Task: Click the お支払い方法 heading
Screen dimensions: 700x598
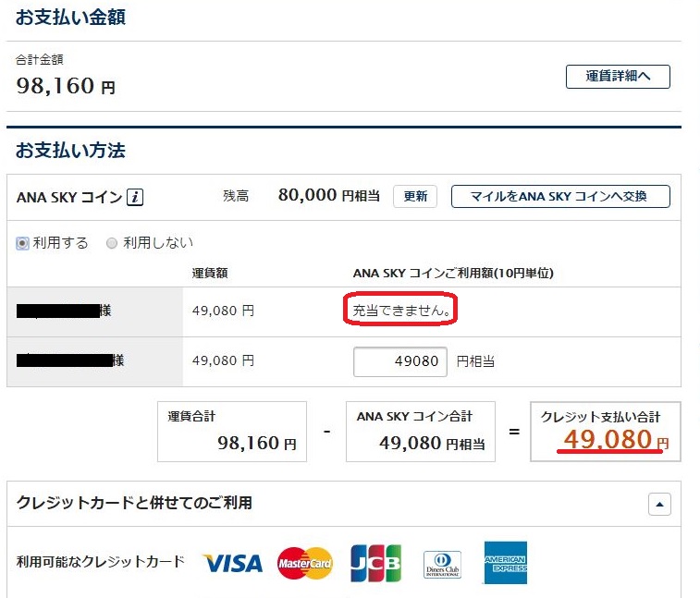Action: point(70,151)
